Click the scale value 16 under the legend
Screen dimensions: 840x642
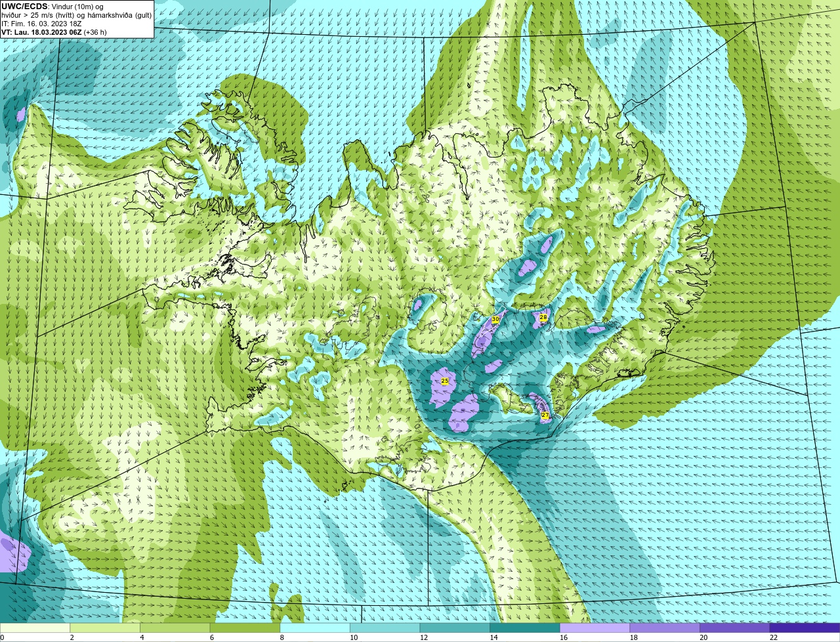coord(564,637)
